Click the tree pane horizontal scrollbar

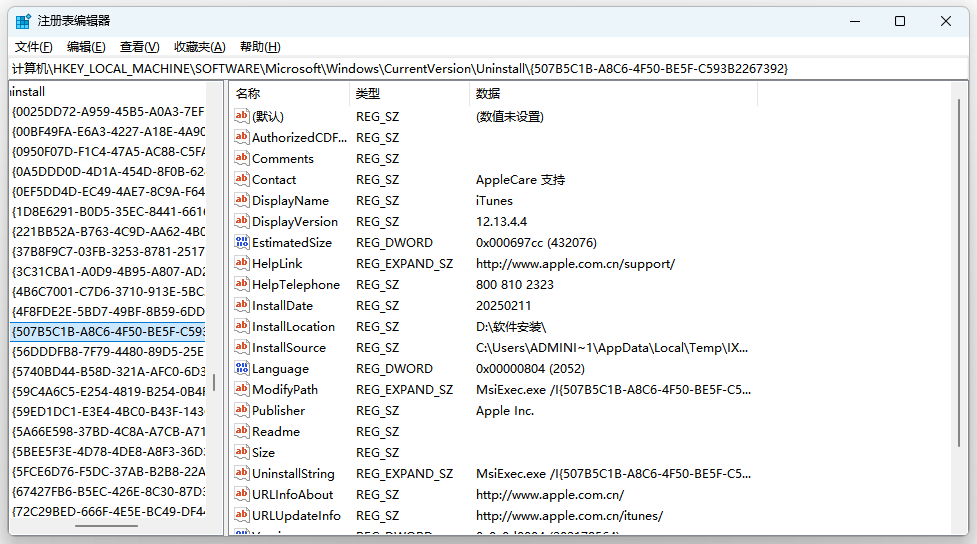pos(107,526)
